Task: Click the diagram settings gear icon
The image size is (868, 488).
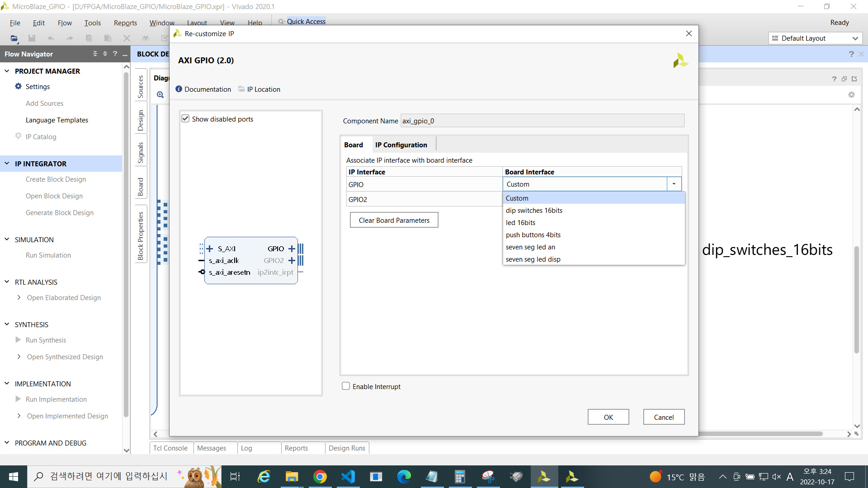Action: click(x=851, y=95)
